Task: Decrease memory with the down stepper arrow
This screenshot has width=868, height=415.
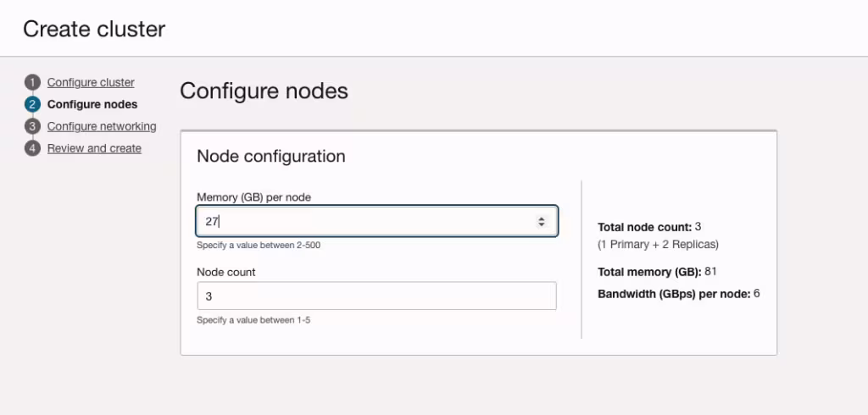Action: coord(542,224)
